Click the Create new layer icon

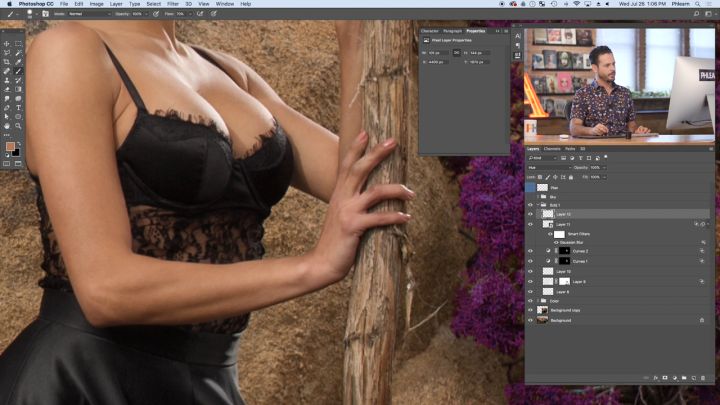click(694, 378)
